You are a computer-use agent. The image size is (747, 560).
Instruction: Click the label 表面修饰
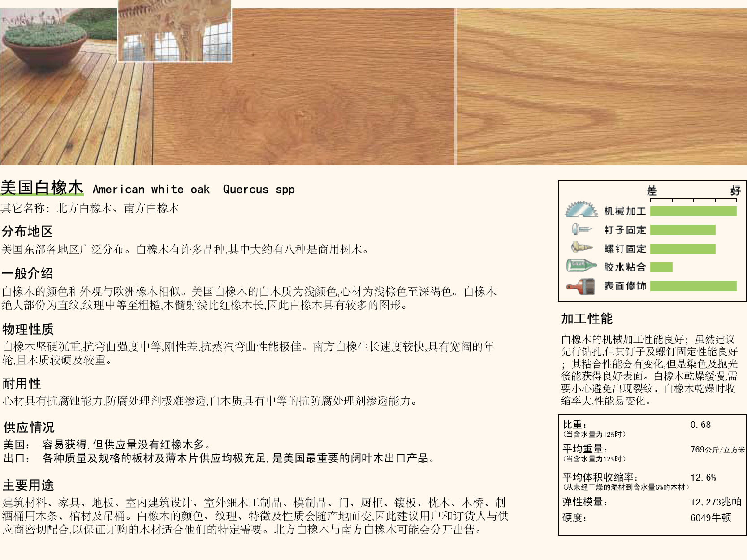[x=625, y=286]
